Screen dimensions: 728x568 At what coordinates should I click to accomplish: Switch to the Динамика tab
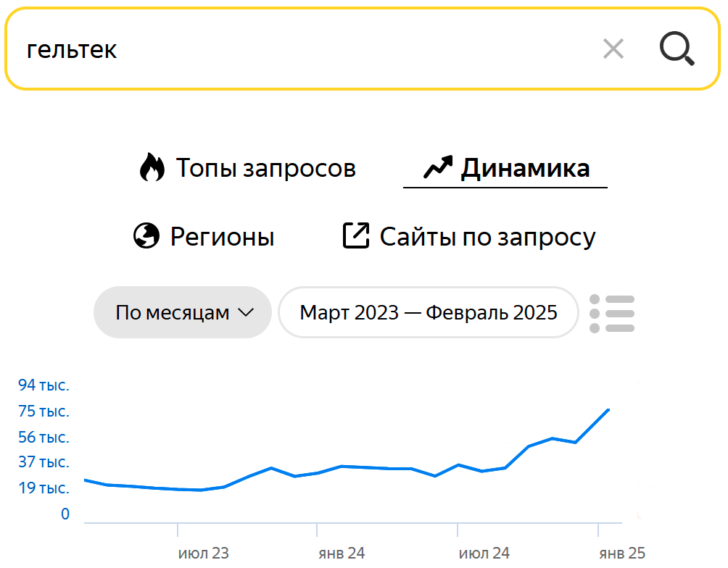[x=505, y=169]
